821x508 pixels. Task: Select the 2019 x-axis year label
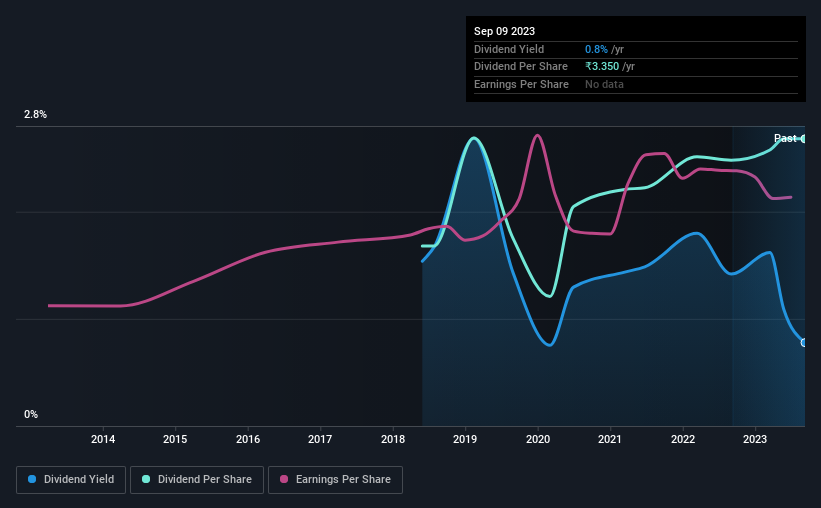(x=465, y=439)
